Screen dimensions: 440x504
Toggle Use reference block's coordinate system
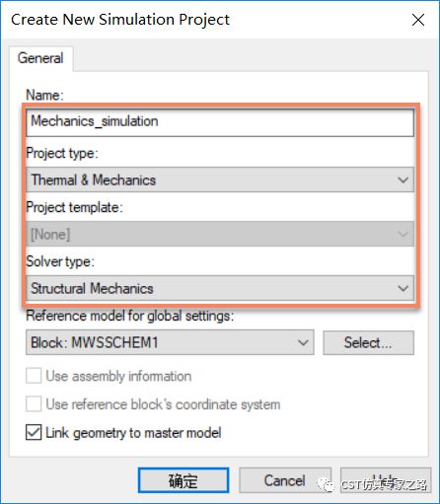pyautogui.click(x=34, y=404)
